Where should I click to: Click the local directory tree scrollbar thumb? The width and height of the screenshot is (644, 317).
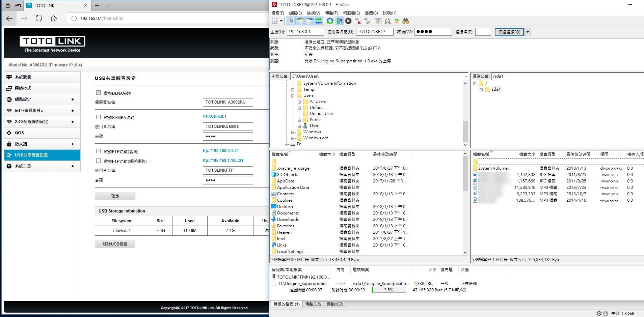(x=465, y=131)
